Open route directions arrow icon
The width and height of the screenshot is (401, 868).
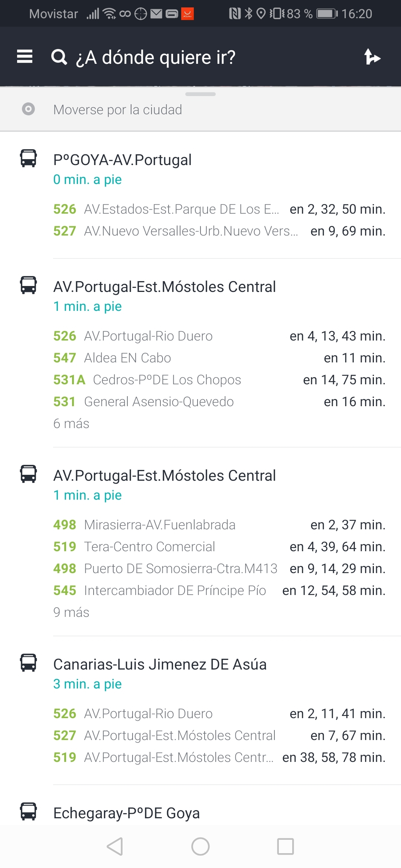tap(372, 57)
